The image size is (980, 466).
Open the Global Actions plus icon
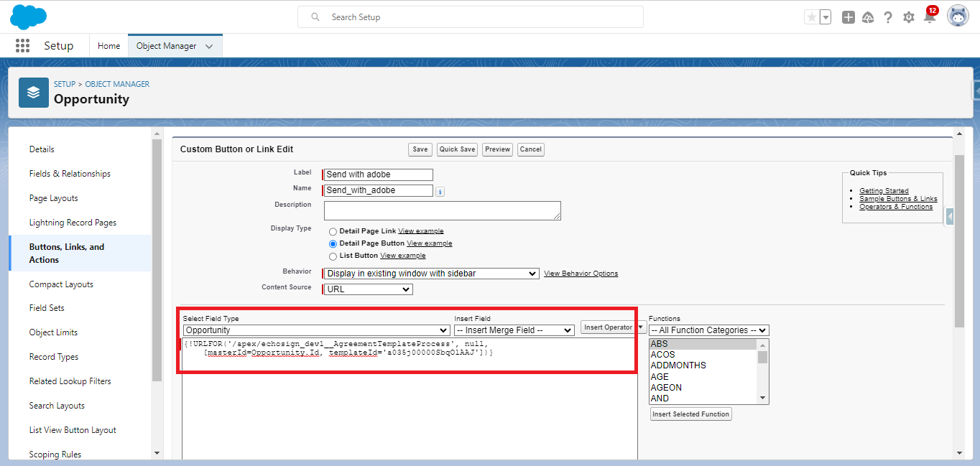coord(849,17)
